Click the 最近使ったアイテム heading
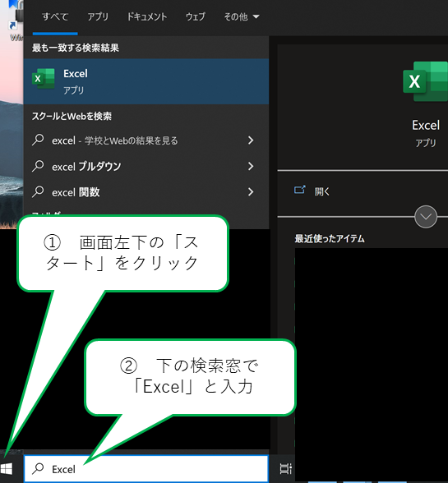 [330, 238]
